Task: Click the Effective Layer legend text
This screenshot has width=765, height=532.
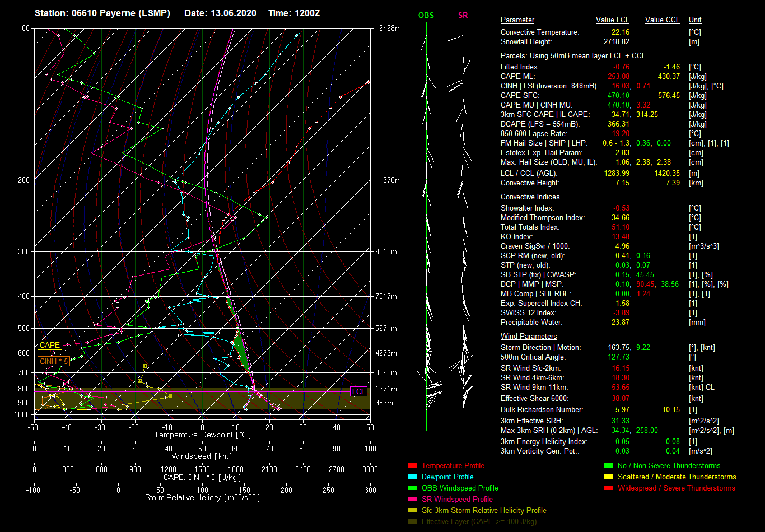Action: tap(479, 522)
